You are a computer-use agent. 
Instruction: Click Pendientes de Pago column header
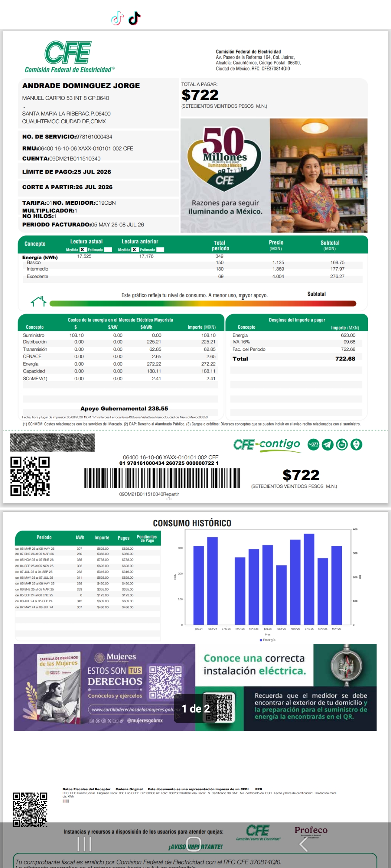pyautogui.click(x=147, y=539)
